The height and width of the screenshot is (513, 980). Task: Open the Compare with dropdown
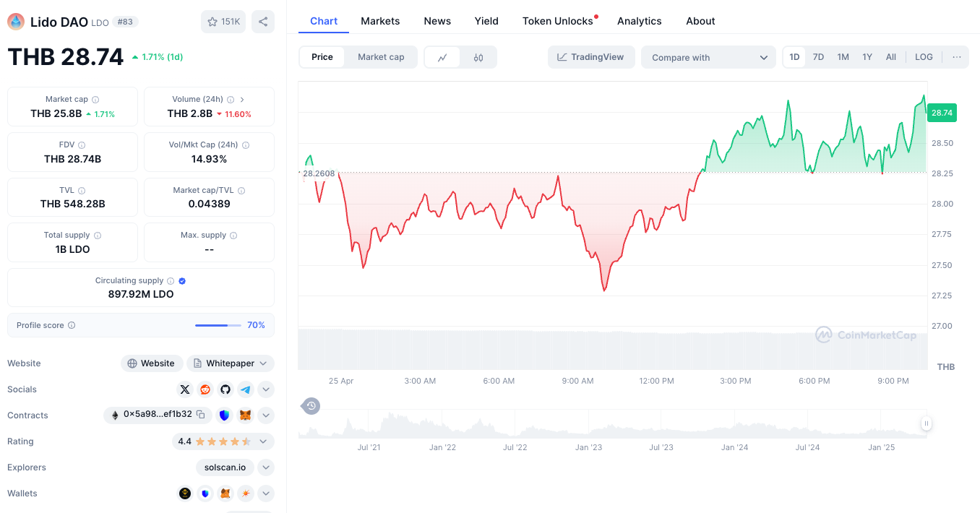[709, 57]
